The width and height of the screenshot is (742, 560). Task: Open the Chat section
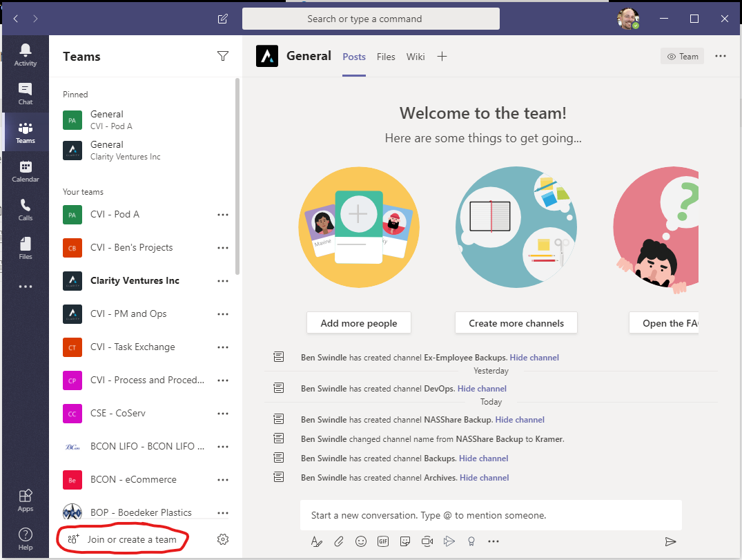coord(25,94)
